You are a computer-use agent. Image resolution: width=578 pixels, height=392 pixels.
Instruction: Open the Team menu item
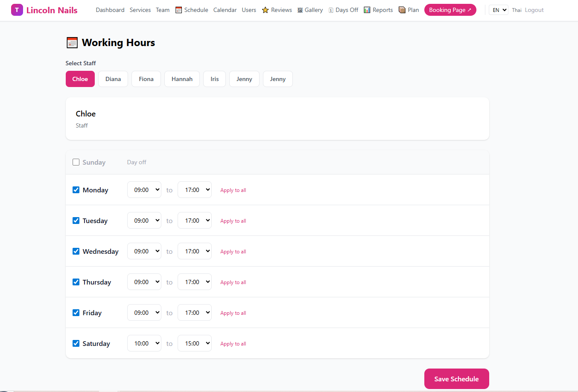[x=163, y=10]
